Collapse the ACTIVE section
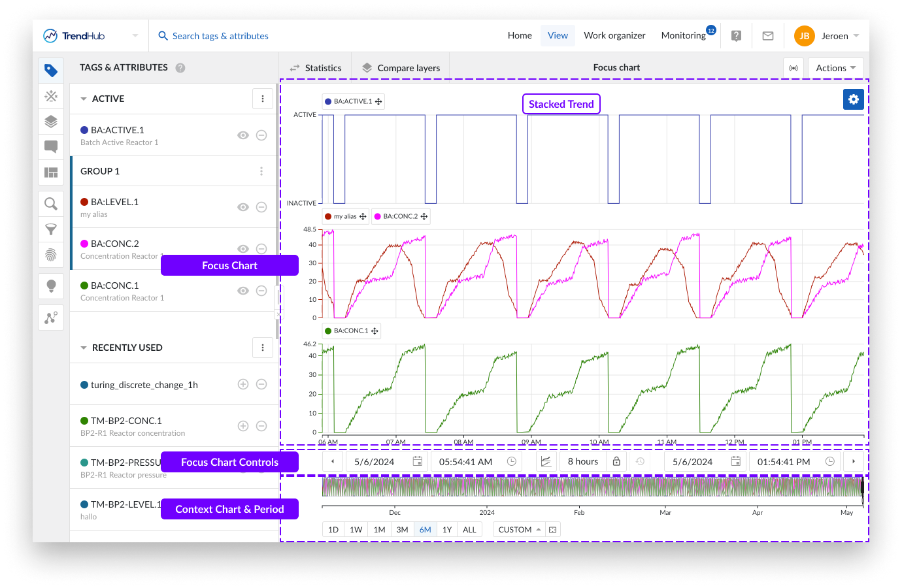 84,99
